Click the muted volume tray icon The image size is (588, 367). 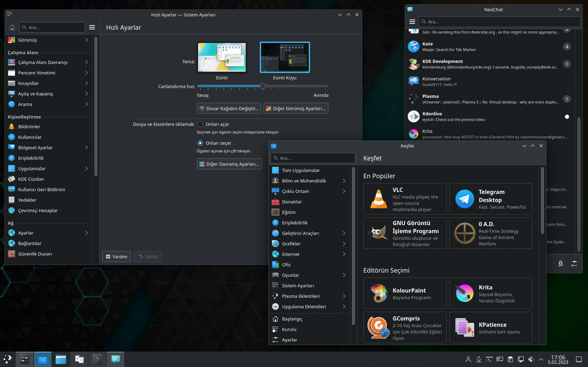pos(531,359)
